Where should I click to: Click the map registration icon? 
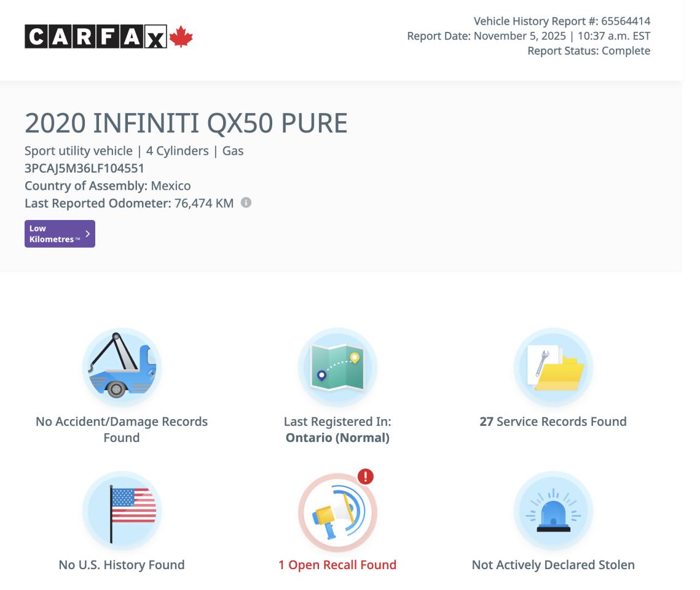click(x=337, y=367)
